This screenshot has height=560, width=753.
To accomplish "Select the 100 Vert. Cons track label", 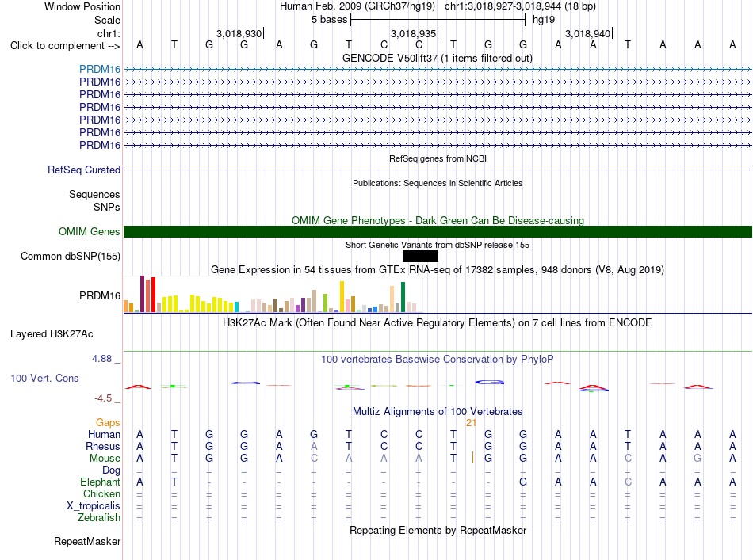I will (x=44, y=378).
